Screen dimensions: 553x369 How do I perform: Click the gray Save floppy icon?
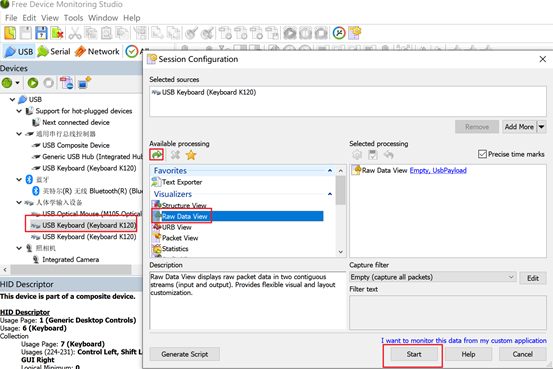click(25, 33)
